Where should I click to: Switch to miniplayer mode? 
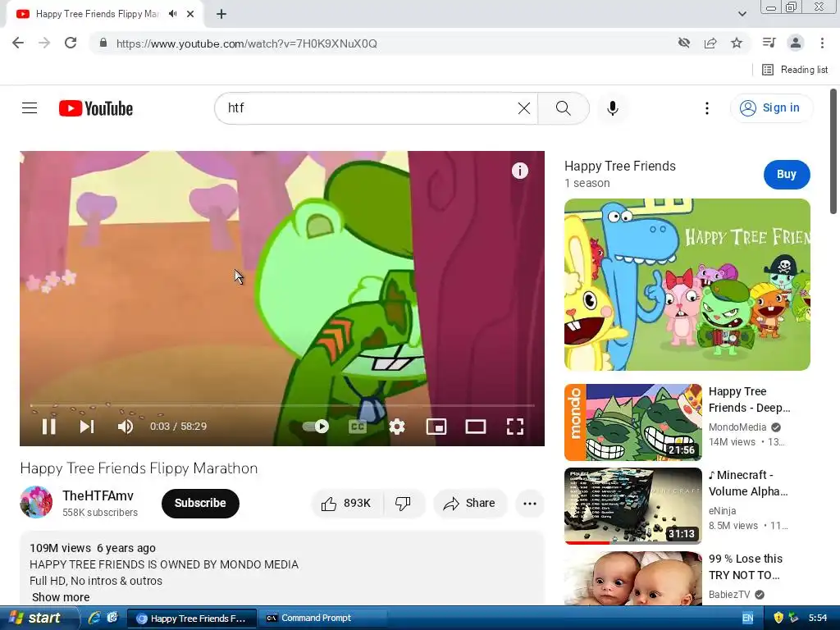point(436,427)
